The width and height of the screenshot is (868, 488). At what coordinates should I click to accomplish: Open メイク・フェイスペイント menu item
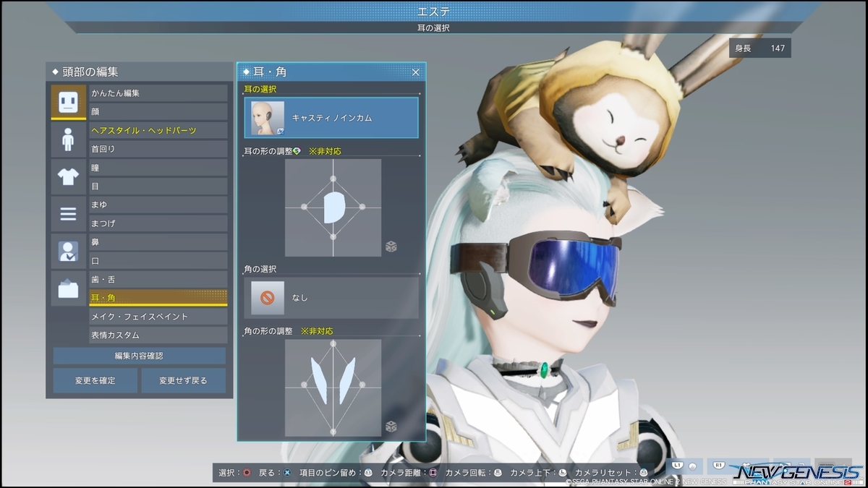tap(158, 317)
